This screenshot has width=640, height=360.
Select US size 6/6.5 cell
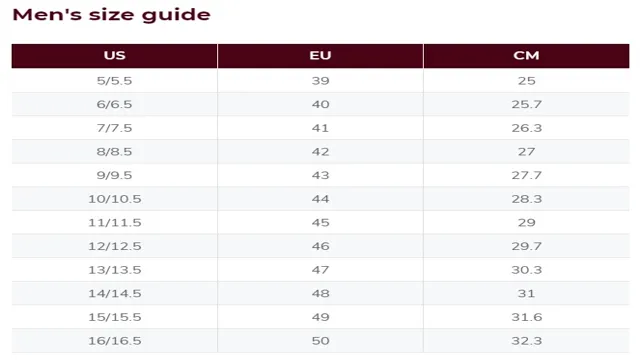click(114, 104)
